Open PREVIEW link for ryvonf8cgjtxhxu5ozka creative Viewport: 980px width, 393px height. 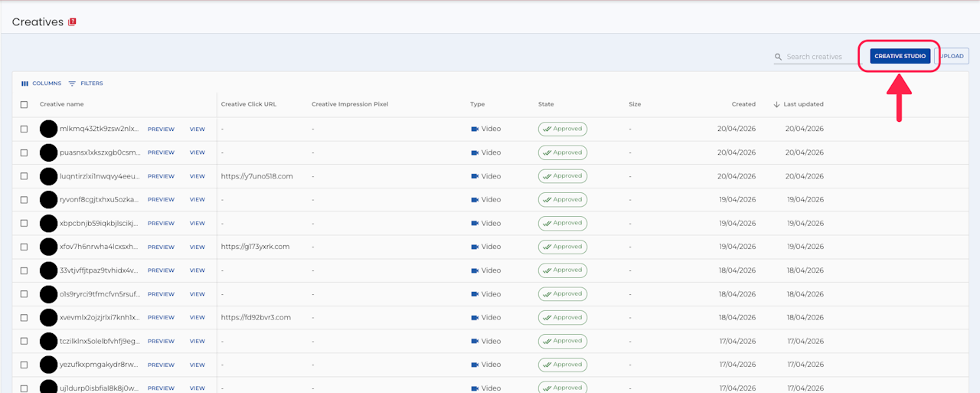[x=161, y=199]
